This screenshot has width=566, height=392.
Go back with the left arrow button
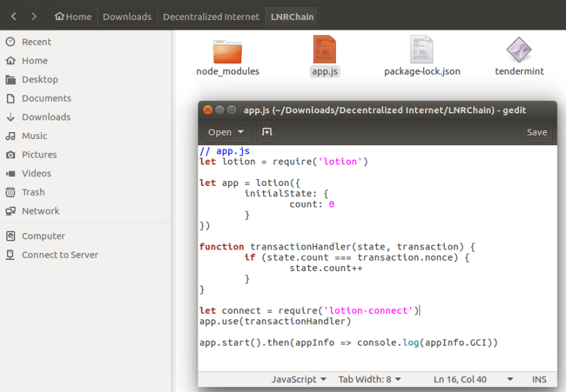(14, 17)
